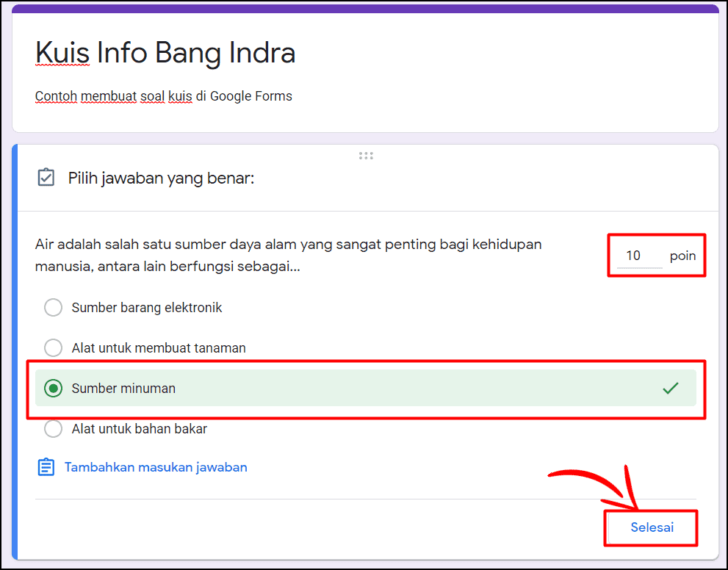Viewport: 728px width, 570px height.
Task: Edit the form description text
Action: [163, 96]
